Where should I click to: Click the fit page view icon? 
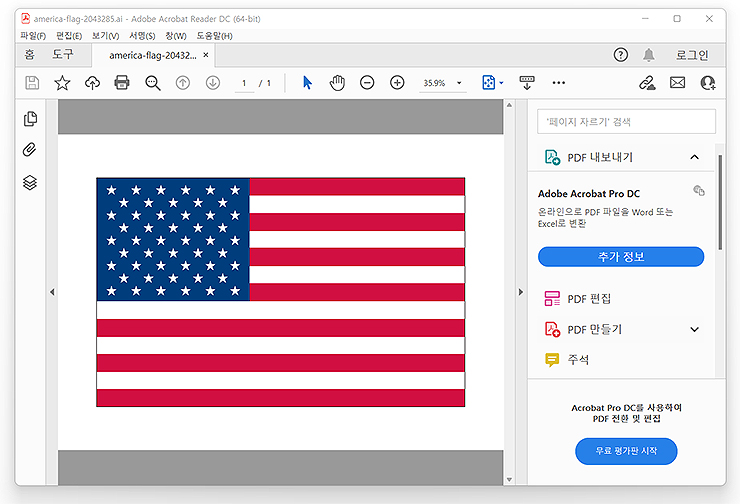pos(488,83)
